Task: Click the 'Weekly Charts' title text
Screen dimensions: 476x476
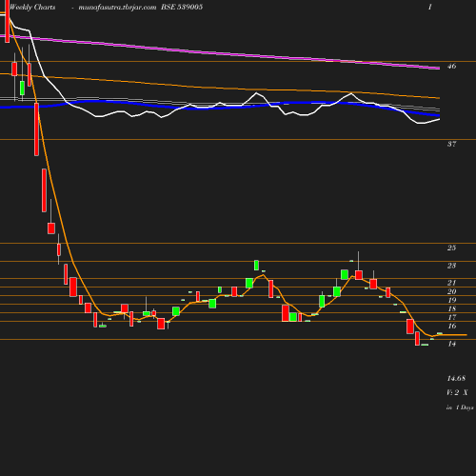Action: (x=32, y=8)
